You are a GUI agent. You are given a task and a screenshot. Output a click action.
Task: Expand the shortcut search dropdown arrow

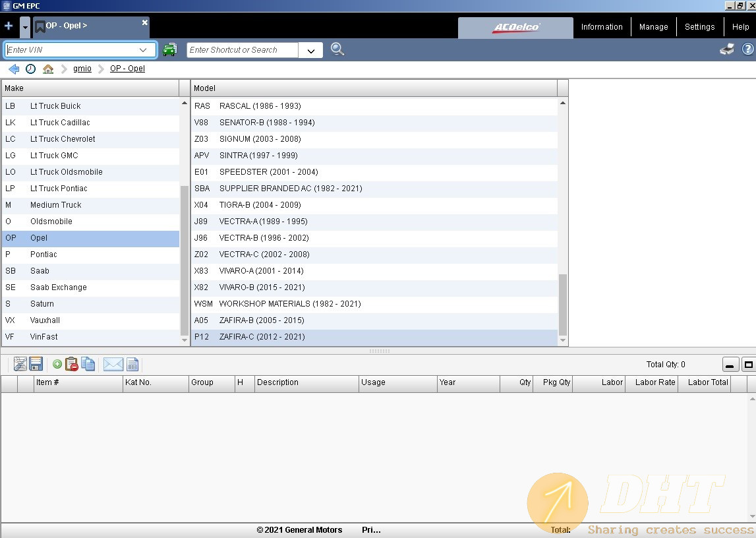pyautogui.click(x=310, y=50)
